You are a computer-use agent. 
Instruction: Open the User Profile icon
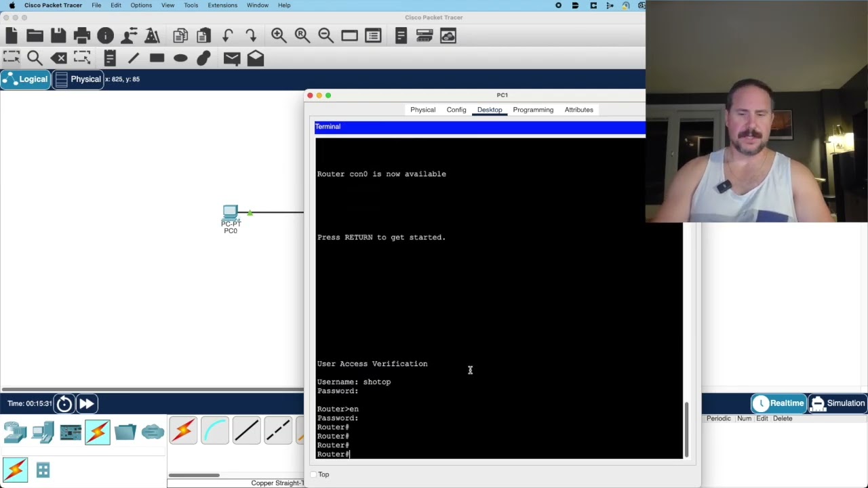pos(129,35)
